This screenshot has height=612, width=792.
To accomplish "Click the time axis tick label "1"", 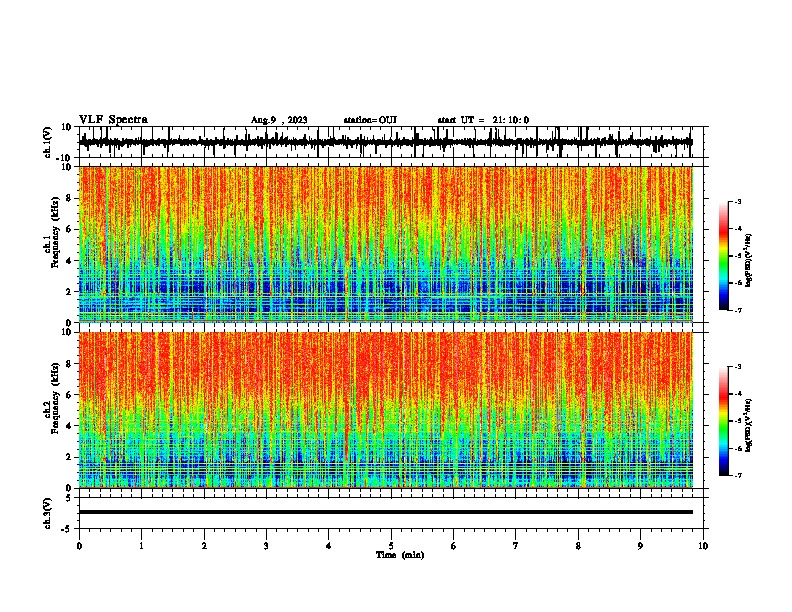I will (x=141, y=546).
